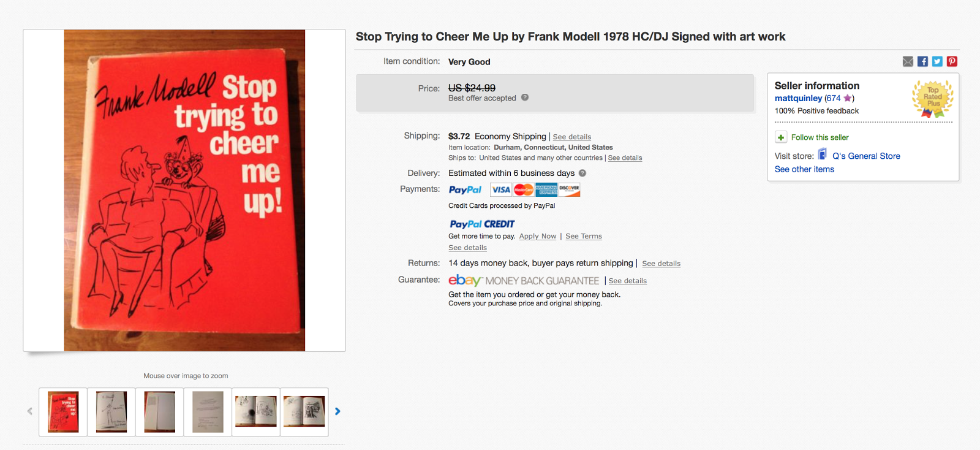Open help icon next to estimated delivery
The height and width of the screenshot is (450, 980).
click(x=582, y=173)
